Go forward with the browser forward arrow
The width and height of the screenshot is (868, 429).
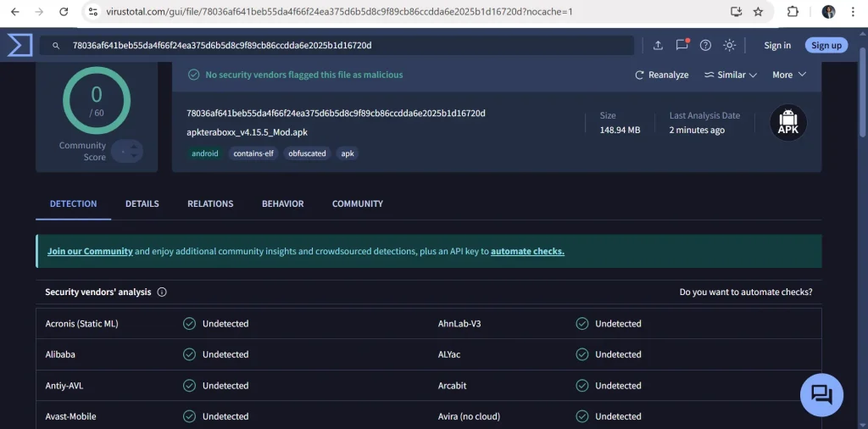pyautogui.click(x=39, y=12)
